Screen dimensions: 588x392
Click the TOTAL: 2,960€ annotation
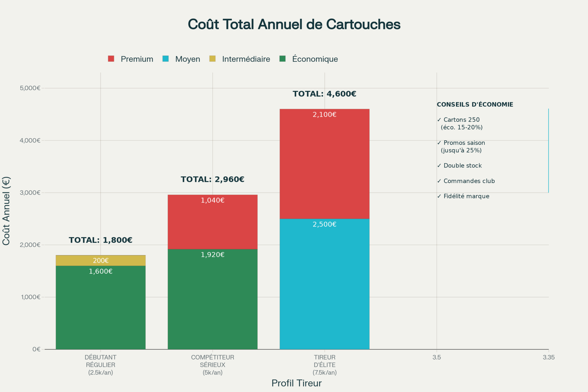coord(212,179)
